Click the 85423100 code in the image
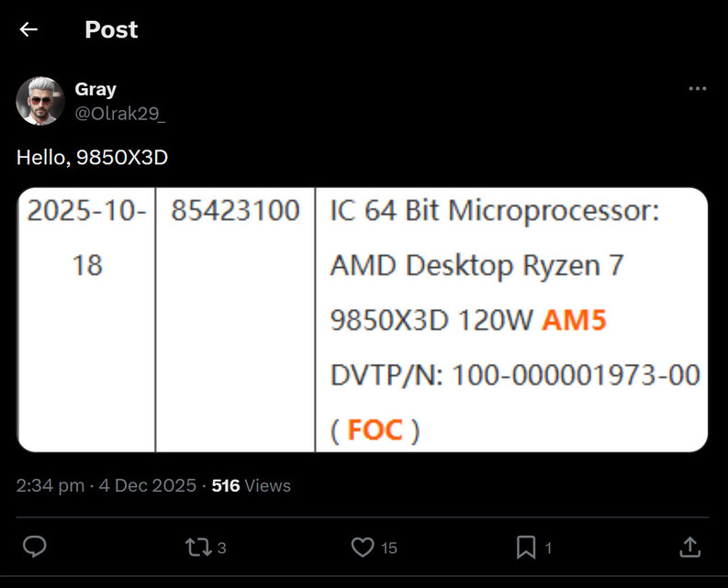728x588 pixels. pos(236,211)
